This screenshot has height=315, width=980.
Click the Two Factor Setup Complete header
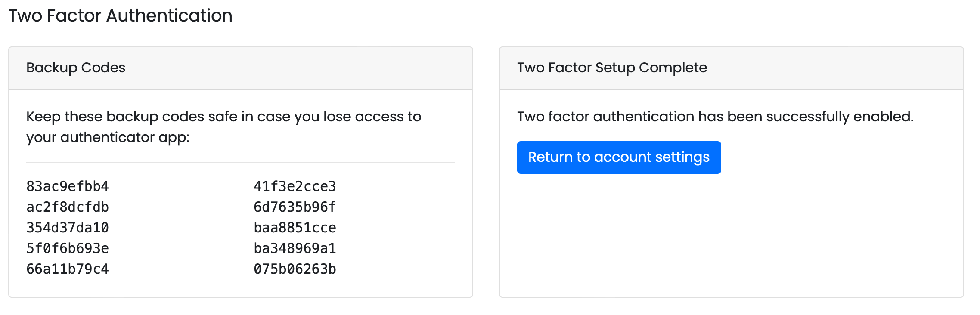pos(612,68)
